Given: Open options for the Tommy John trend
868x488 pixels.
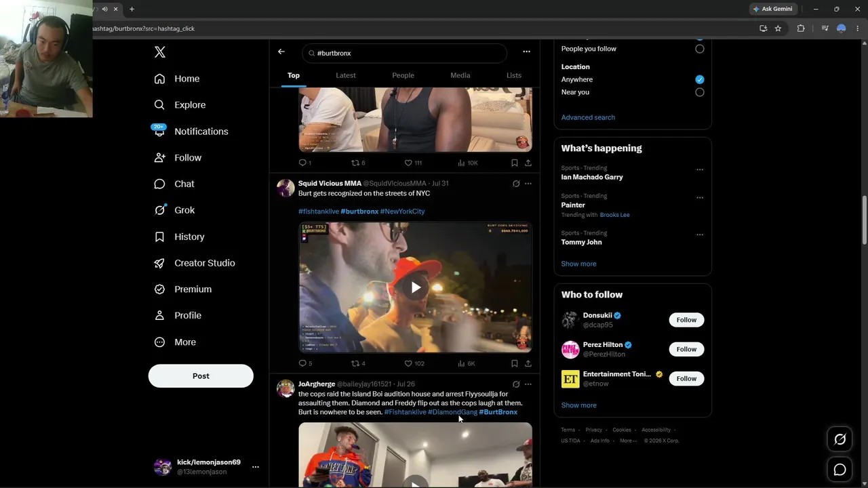Looking at the screenshot, I should 700,235.
